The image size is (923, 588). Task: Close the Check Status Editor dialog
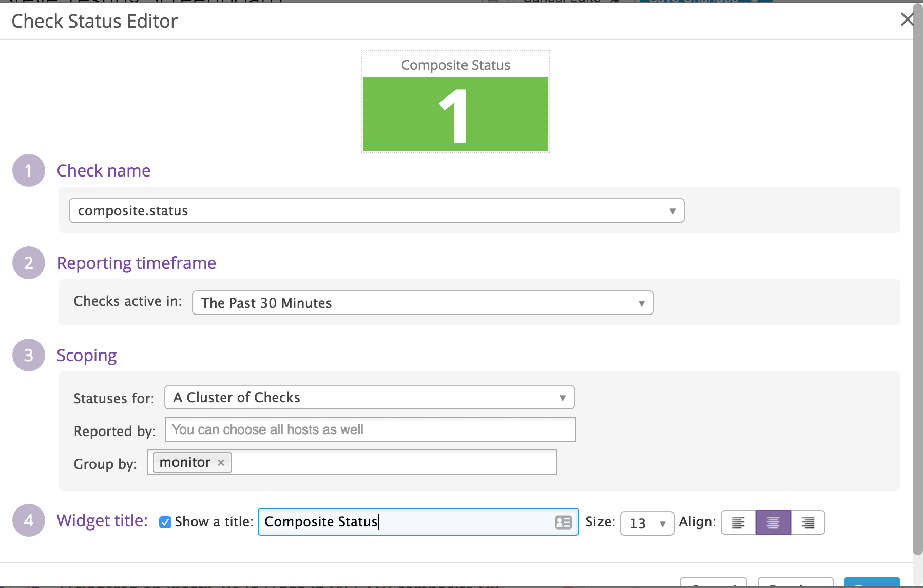[907, 19]
